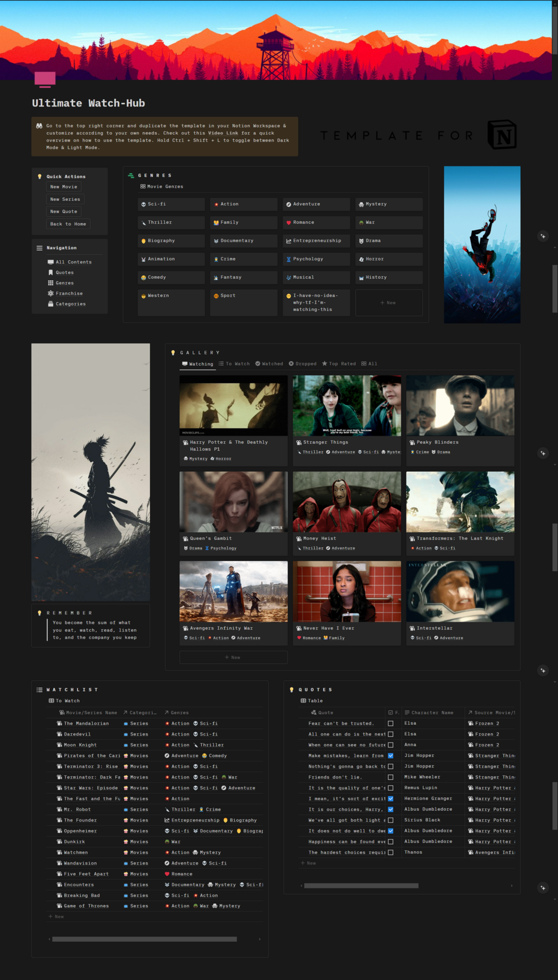Click the binoculars icon in the callout

tap(39, 126)
